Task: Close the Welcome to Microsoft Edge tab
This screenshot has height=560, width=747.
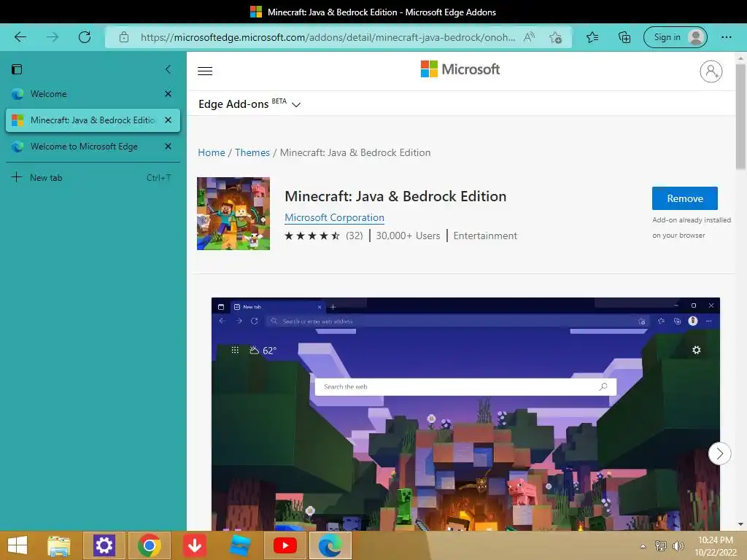Action: coord(169,147)
